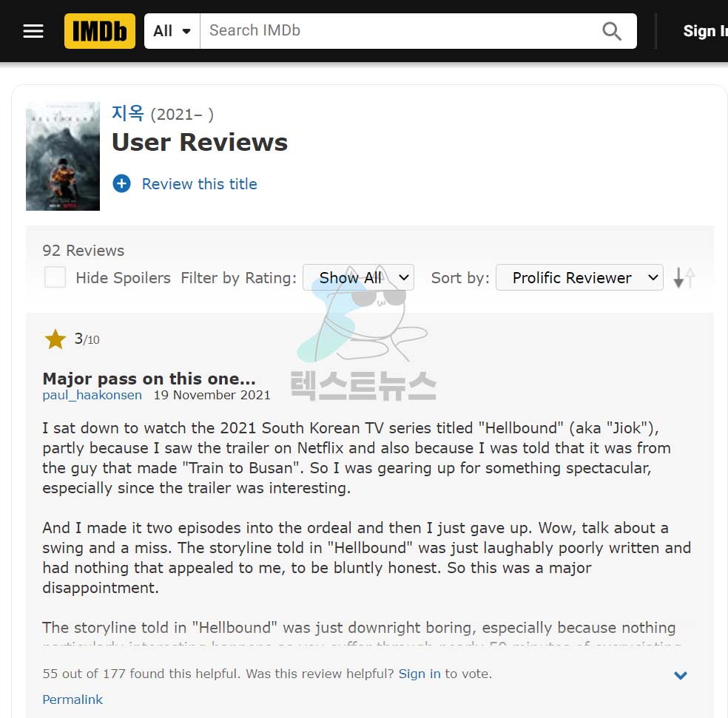Open the hamburger navigation menu

coord(33,31)
